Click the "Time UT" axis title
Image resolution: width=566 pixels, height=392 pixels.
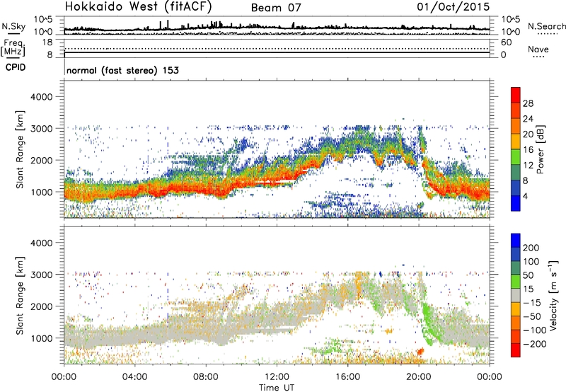[277, 388]
